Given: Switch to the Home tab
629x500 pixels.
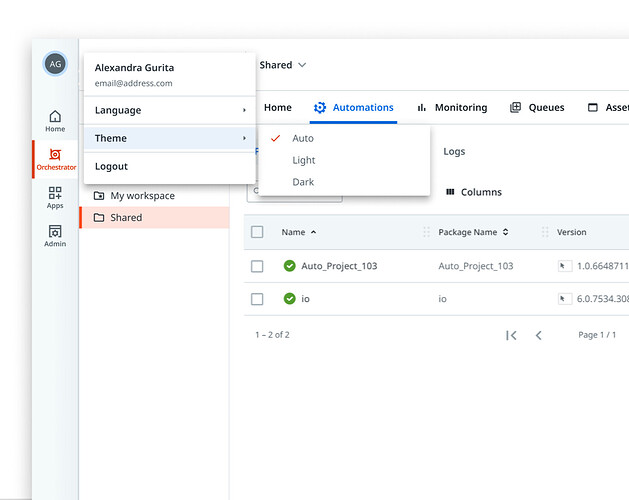Looking at the screenshot, I should tap(278, 108).
